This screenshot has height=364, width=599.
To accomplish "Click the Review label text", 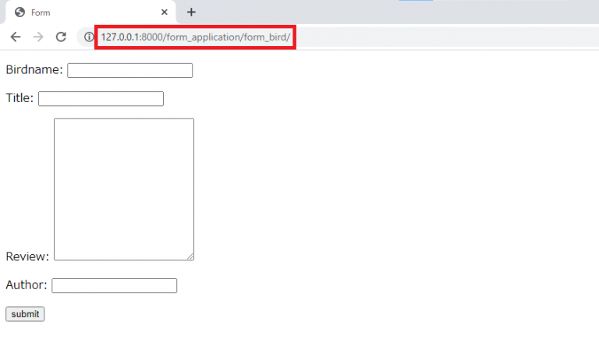I will tap(27, 256).
